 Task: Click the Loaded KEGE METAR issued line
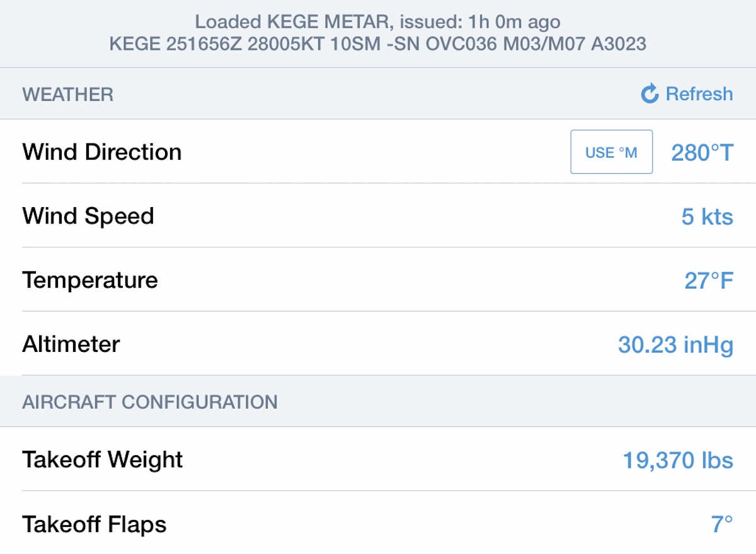tap(377, 22)
